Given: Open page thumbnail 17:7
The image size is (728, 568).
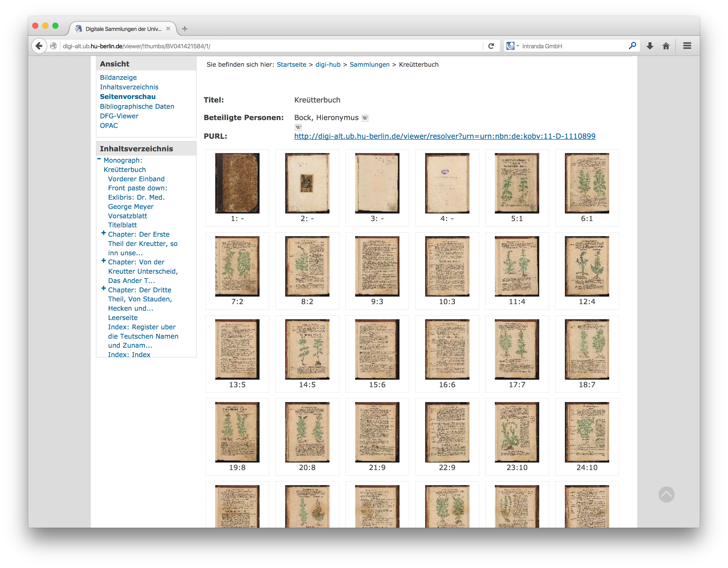Looking at the screenshot, I should [x=517, y=349].
